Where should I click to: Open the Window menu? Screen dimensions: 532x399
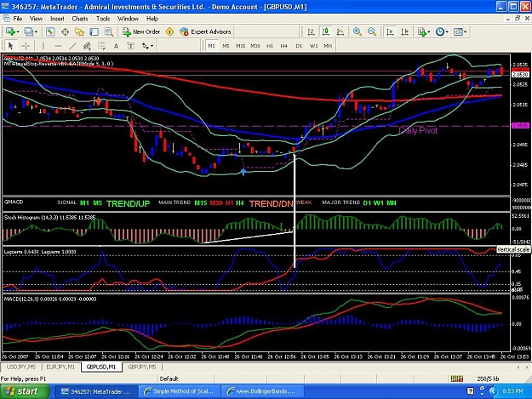pos(128,19)
